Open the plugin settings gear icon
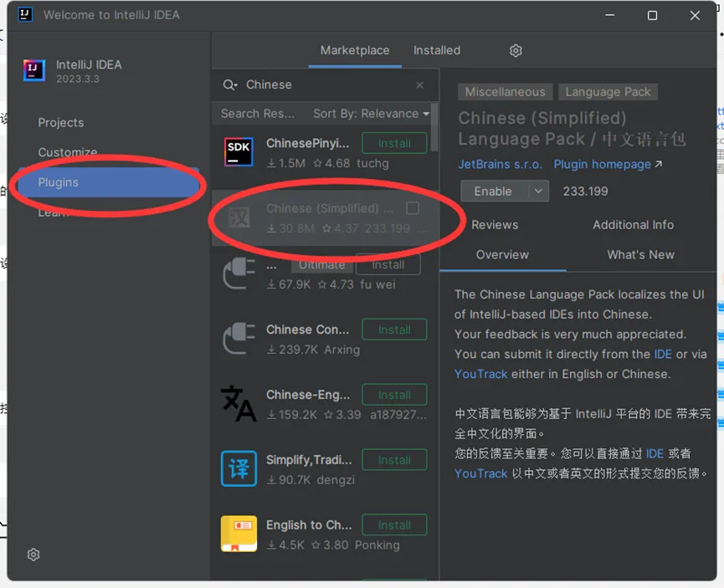The image size is (724, 588). click(x=516, y=51)
